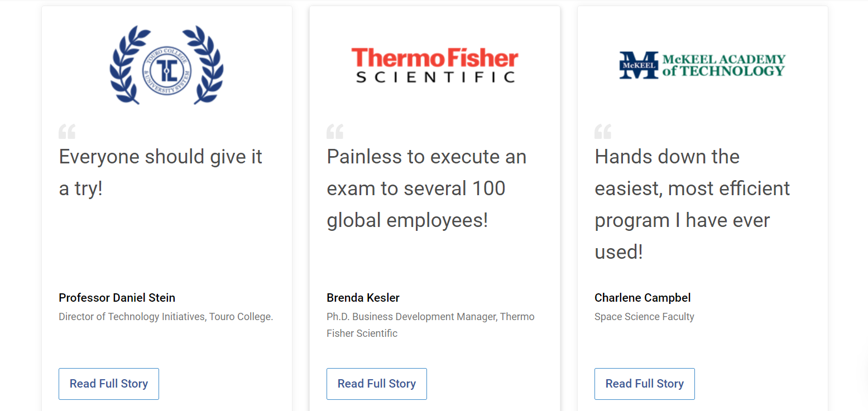Click the blue M emblem in McKeel logo
This screenshot has width=868, height=411.
(x=639, y=65)
